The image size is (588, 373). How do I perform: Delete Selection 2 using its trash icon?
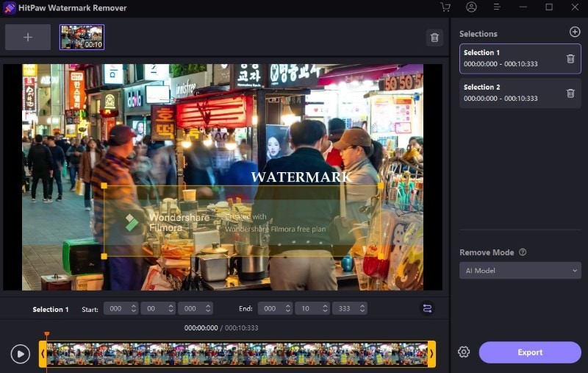570,93
